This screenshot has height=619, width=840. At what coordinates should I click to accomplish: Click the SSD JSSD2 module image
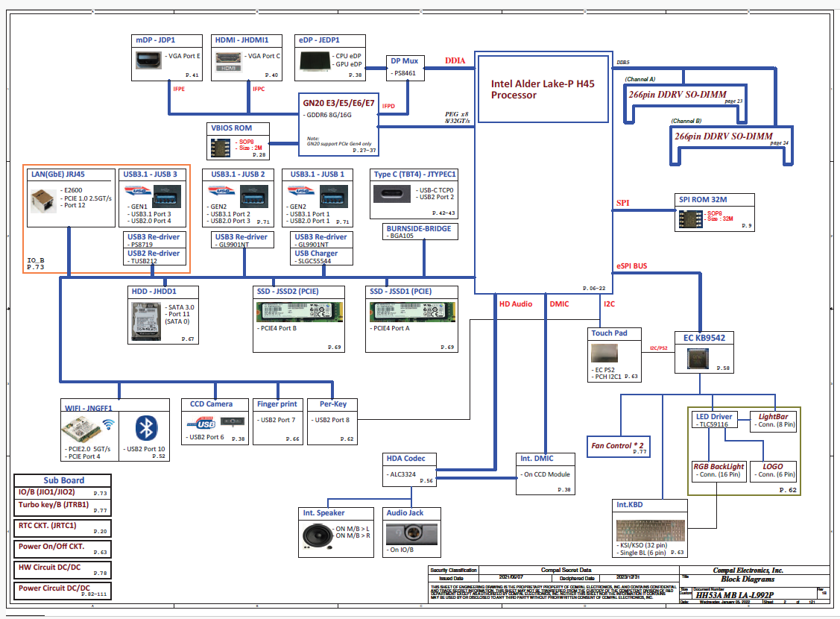(x=300, y=312)
